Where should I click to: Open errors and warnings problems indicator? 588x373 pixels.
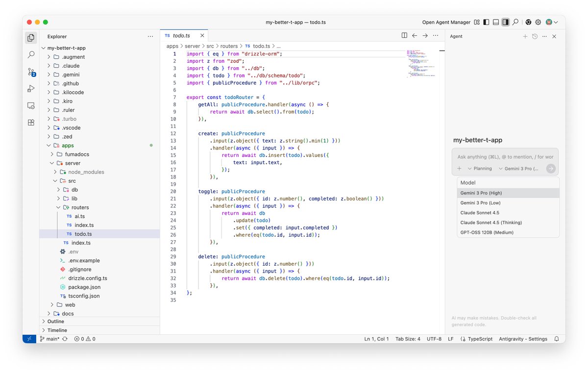(x=85, y=339)
